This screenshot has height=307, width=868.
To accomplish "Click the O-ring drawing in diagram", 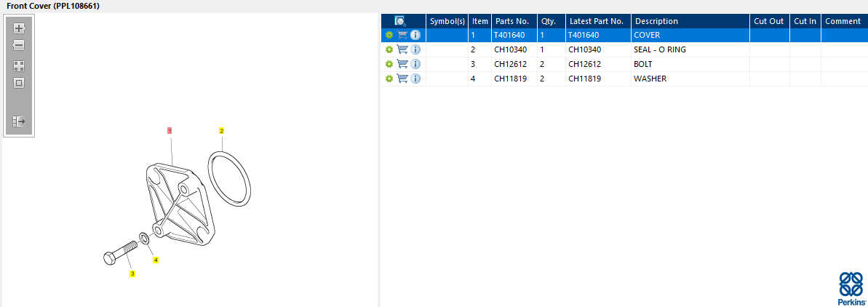I will point(229,180).
